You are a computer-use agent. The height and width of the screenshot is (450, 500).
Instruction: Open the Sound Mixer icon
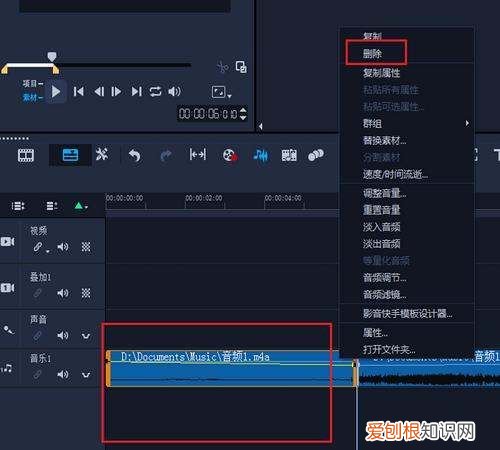(x=260, y=155)
